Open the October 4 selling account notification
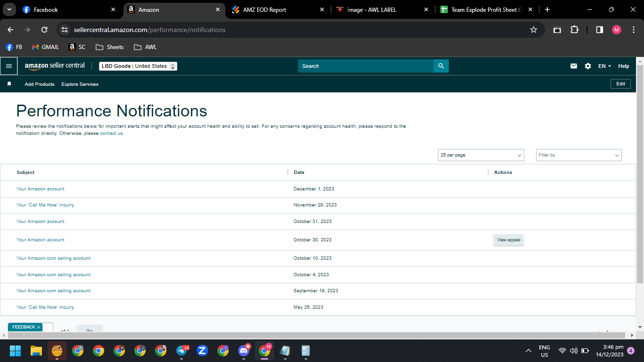 [x=54, y=275]
